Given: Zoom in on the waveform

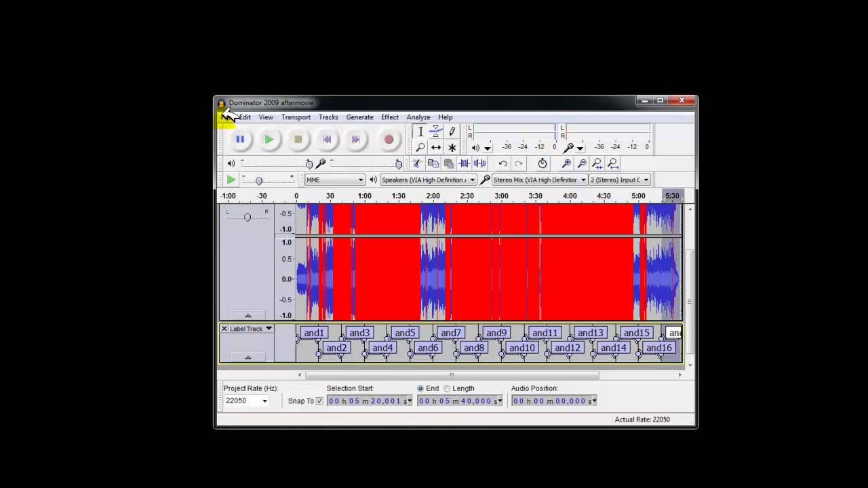Looking at the screenshot, I should (566, 163).
